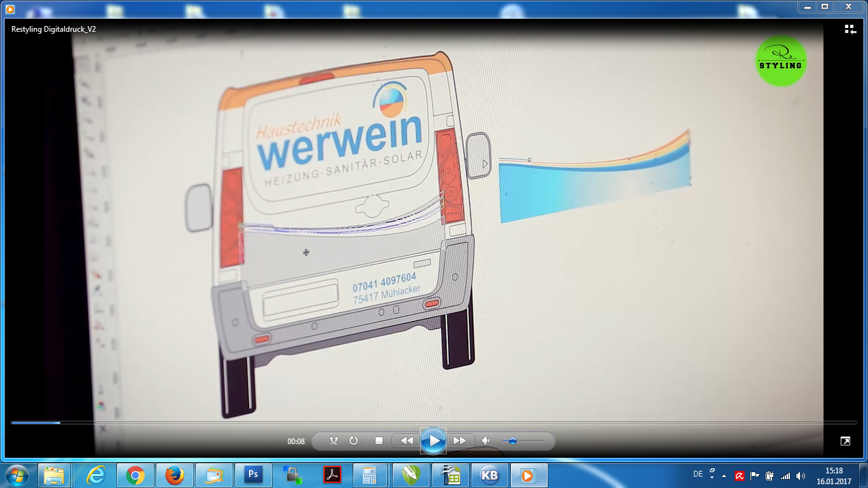Open the photo folder taskbar icon
The height and width of the screenshot is (488, 868).
click(214, 475)
